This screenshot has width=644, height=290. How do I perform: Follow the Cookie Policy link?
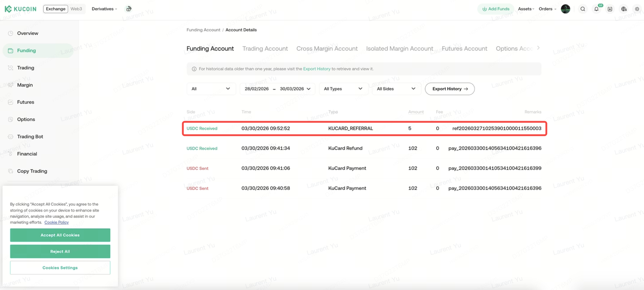56,222
